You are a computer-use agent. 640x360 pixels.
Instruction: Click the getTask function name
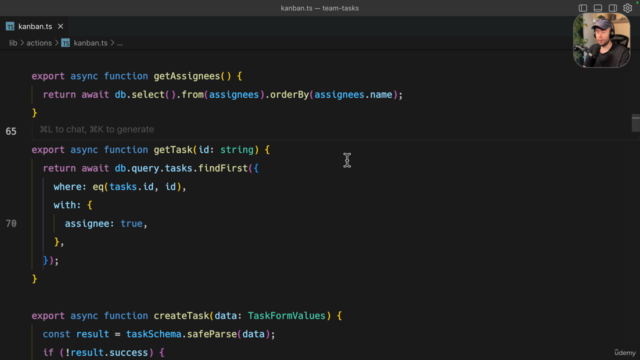point(173,150)
